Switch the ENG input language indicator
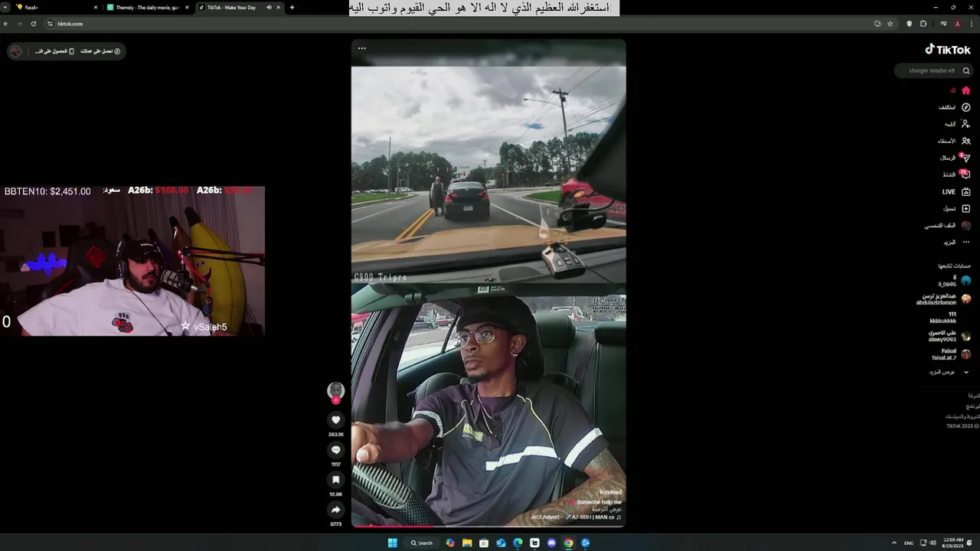Screen dimensions: 980x551 909,543
